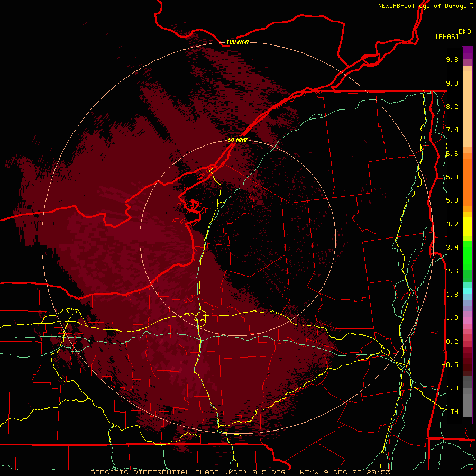Click the TH threshold label on the scale

click(454, 412)
